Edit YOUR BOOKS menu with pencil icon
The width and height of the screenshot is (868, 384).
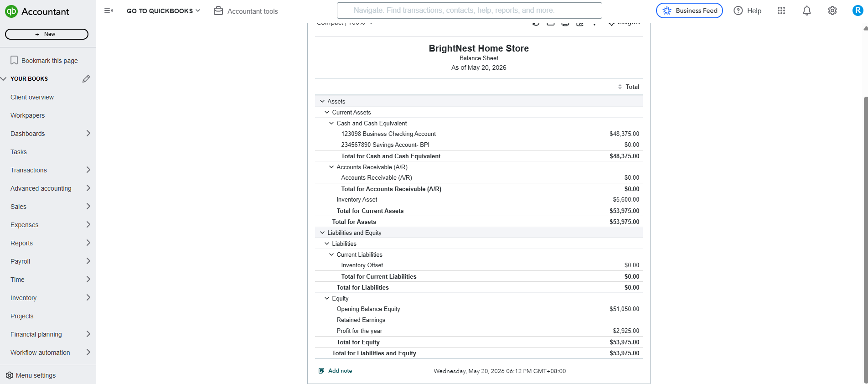pyautogui.click(x=86, y=79)
